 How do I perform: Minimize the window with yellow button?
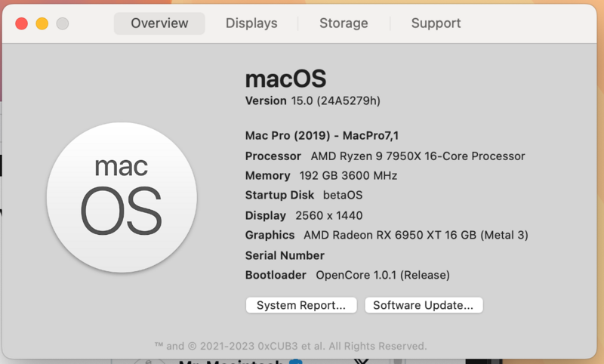coord(42,23)
